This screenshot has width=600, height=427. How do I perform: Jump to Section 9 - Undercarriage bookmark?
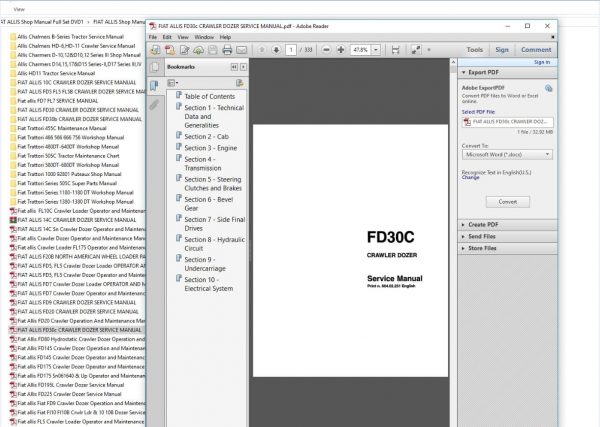205,264
